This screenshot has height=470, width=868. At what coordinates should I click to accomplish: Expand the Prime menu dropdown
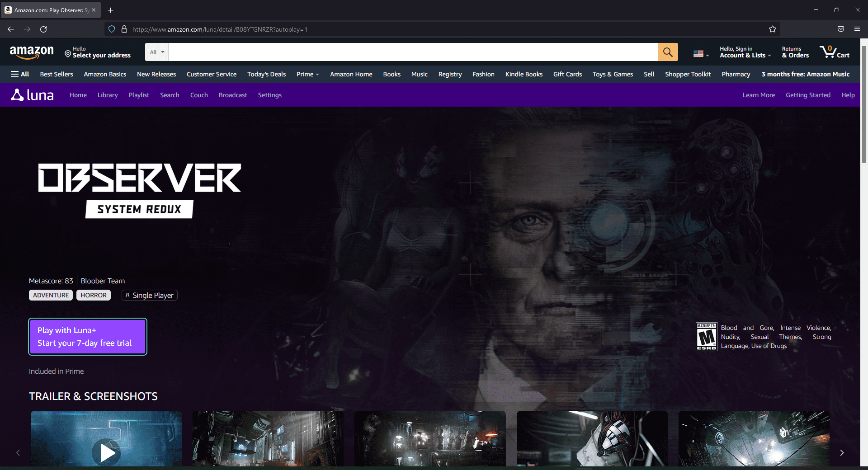307,74
